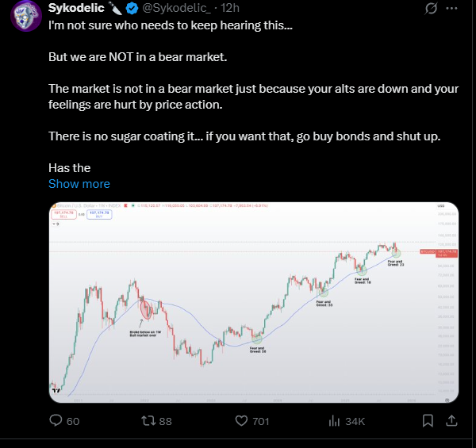Click the knife emoji beside the name

[x=116, y=8]
